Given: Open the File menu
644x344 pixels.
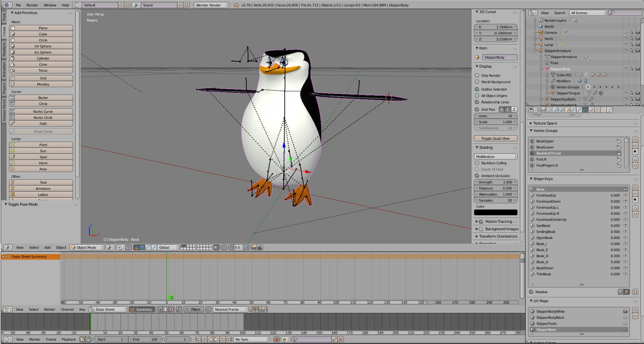Looking at the screenshot, I should point(18,5).
